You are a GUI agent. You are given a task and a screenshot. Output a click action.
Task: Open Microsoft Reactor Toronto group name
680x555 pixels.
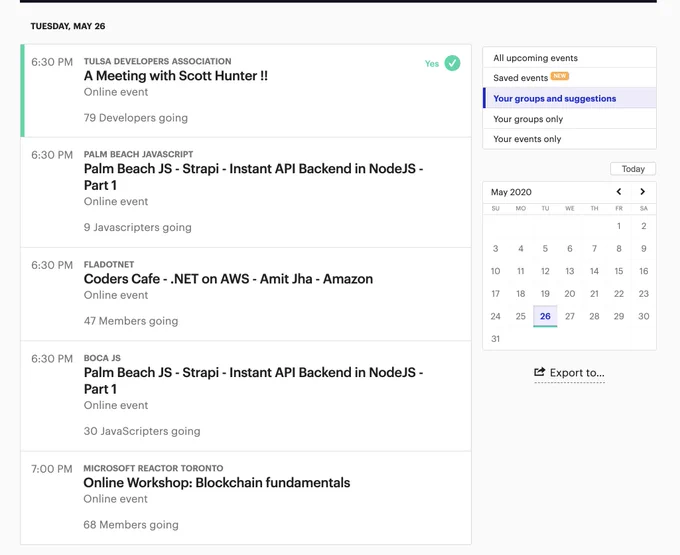(154, 468)
